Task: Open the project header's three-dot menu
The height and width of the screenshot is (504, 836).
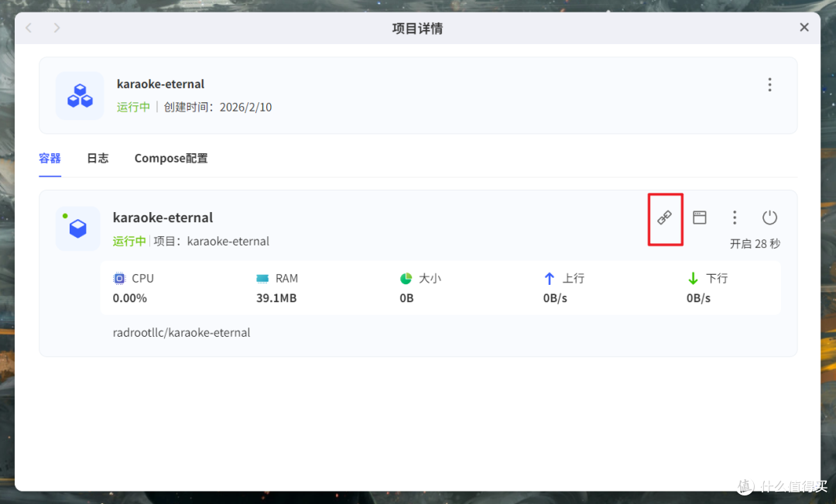Action: pyautogui.click(x=769, y=85)
